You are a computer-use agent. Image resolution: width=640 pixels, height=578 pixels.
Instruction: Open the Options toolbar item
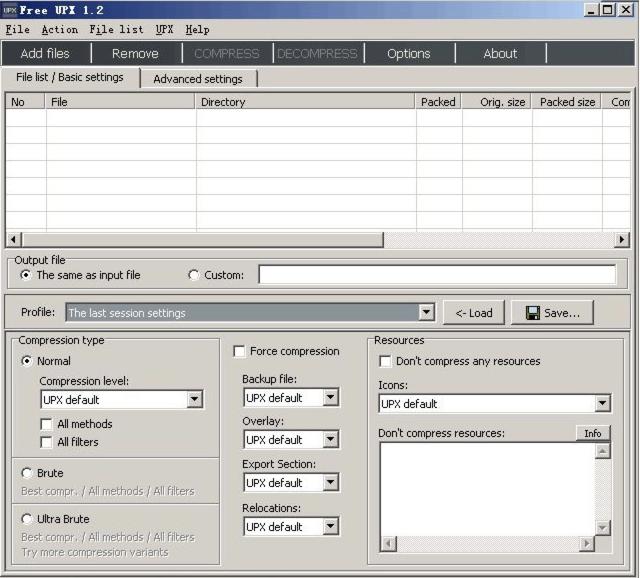coord(408,54)
